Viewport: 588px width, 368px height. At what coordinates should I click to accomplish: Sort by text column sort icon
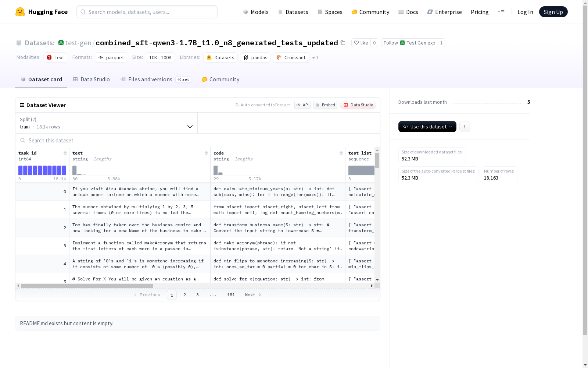coord(206,153)
